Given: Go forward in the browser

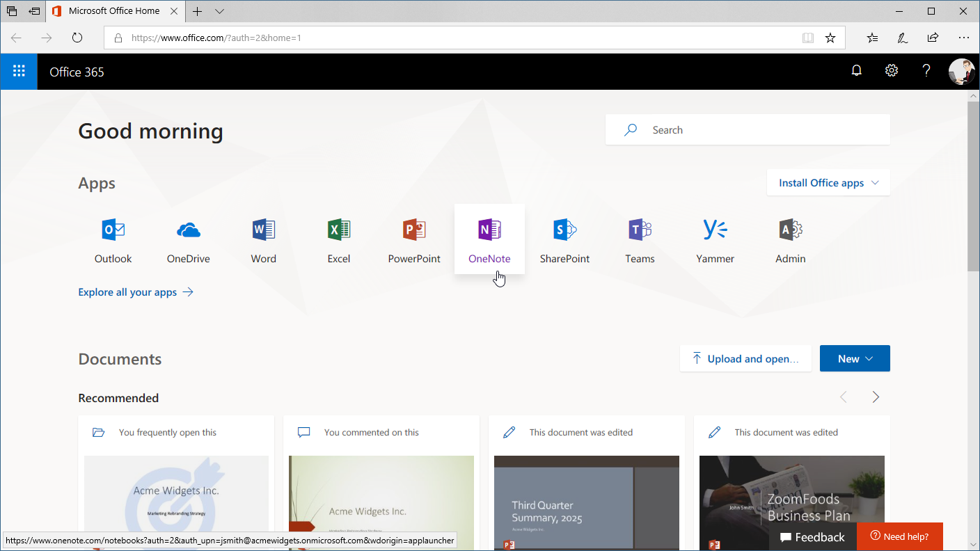Looking at the screenshot, I should click(x=47, y=38).
